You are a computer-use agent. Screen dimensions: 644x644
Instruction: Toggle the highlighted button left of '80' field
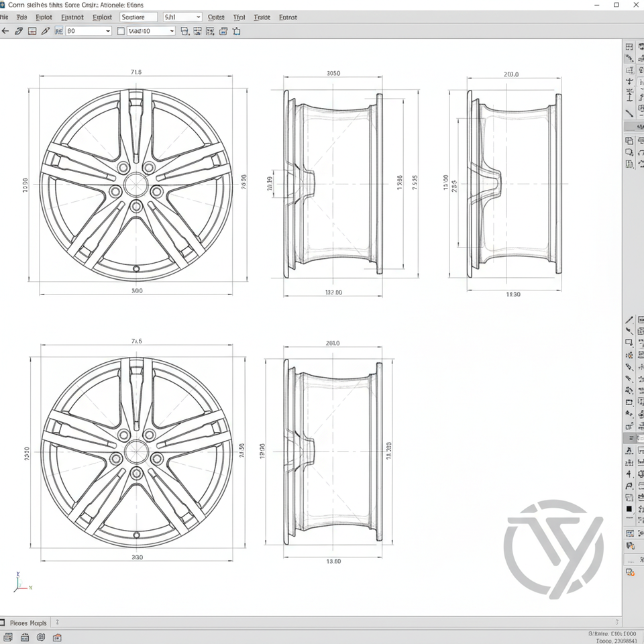tap(58, 31)
